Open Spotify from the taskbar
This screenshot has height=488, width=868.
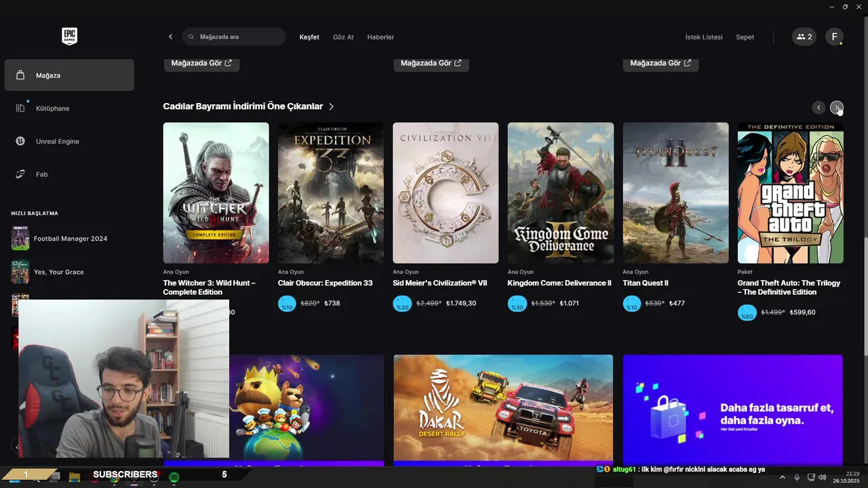(174, 477)
